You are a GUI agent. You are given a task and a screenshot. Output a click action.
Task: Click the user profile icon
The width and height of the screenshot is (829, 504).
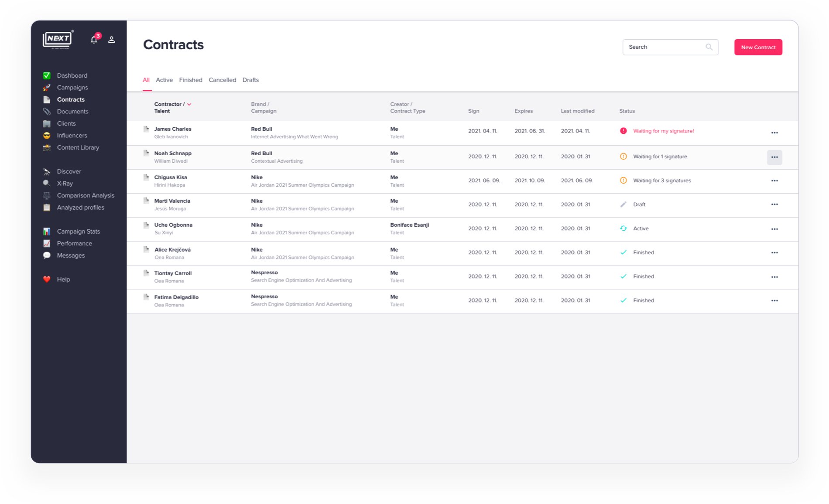112,40
